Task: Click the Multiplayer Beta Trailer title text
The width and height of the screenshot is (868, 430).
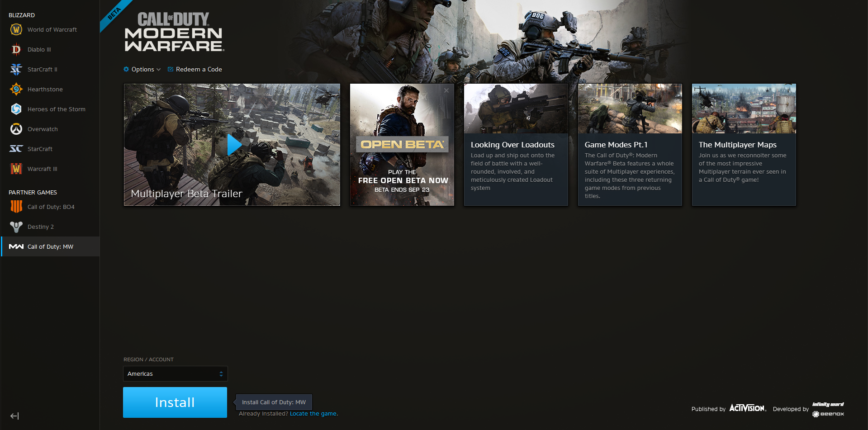Action: [x=186, y=194]
